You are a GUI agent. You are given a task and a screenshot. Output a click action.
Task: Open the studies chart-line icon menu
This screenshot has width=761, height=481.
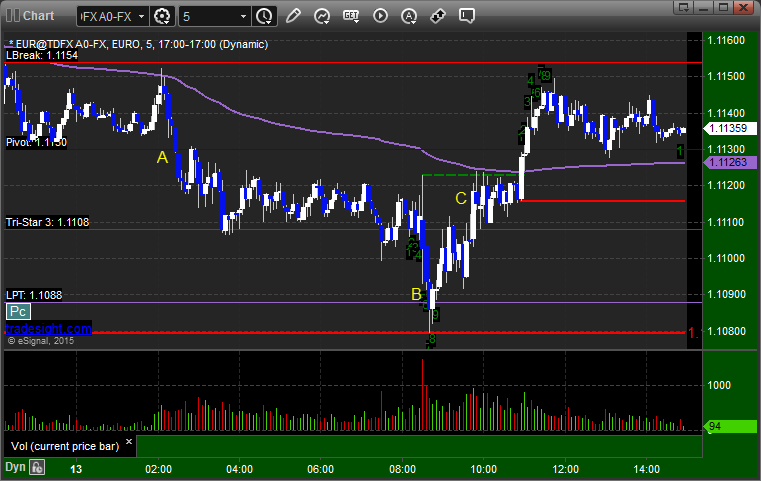[x=322, y=17]
